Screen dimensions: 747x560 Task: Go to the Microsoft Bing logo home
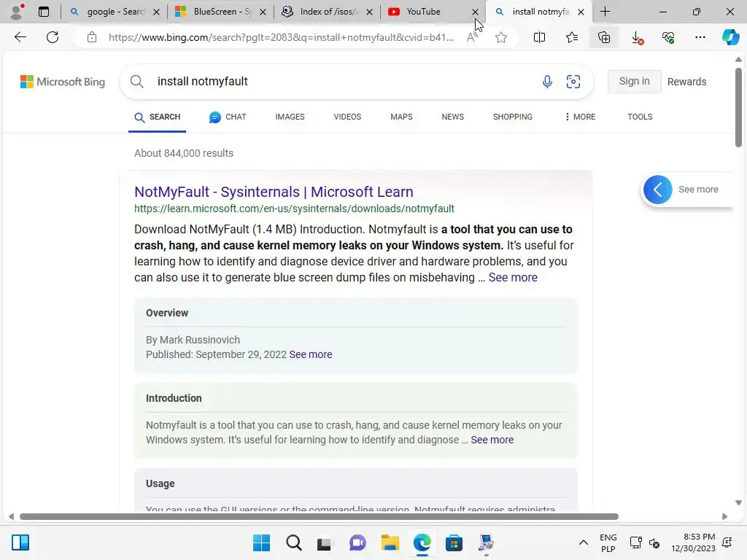[63, 82]
